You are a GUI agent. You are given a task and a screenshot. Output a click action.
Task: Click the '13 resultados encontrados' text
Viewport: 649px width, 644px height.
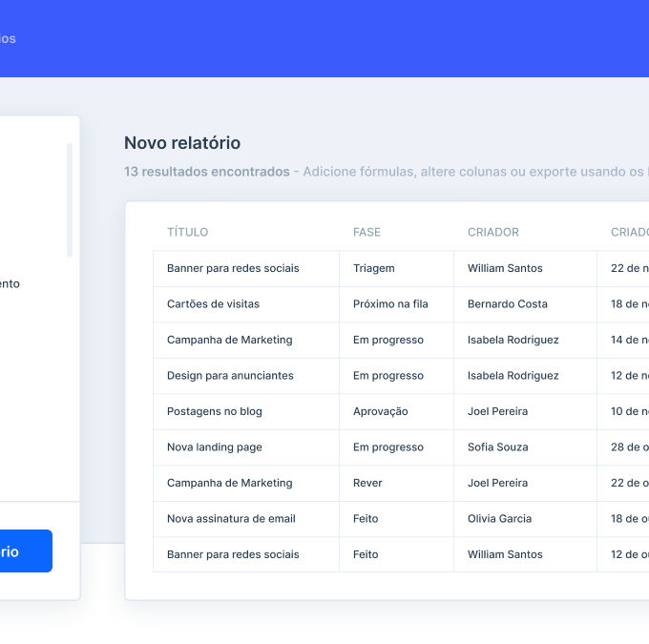pyautogui.click(x=207, y=172)
